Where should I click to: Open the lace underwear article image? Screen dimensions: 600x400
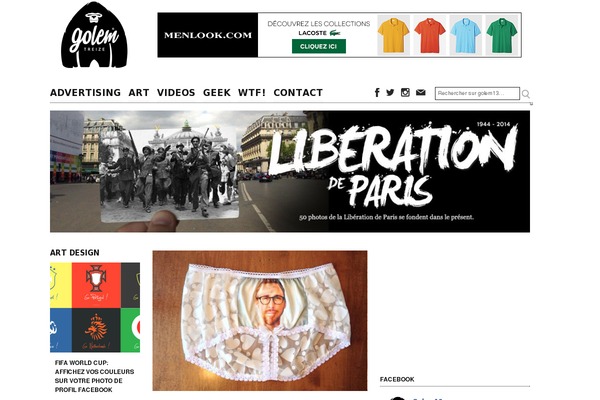coord(260,321)
